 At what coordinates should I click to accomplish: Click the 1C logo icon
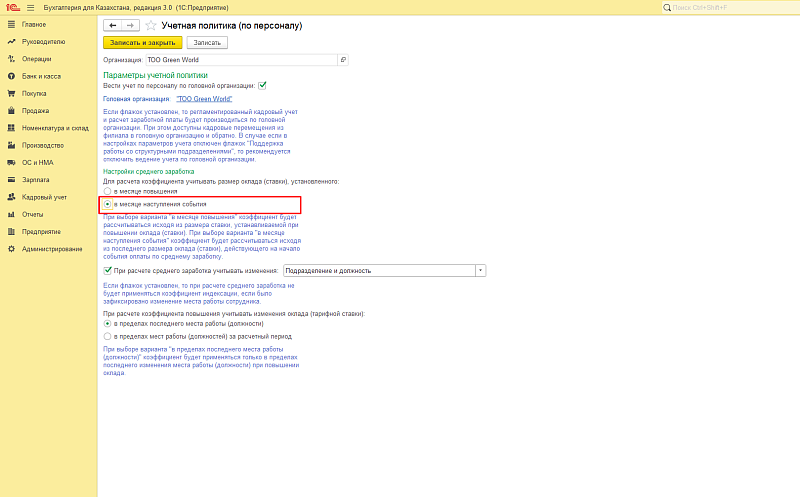pyautogui.click(x=10, y=7)
